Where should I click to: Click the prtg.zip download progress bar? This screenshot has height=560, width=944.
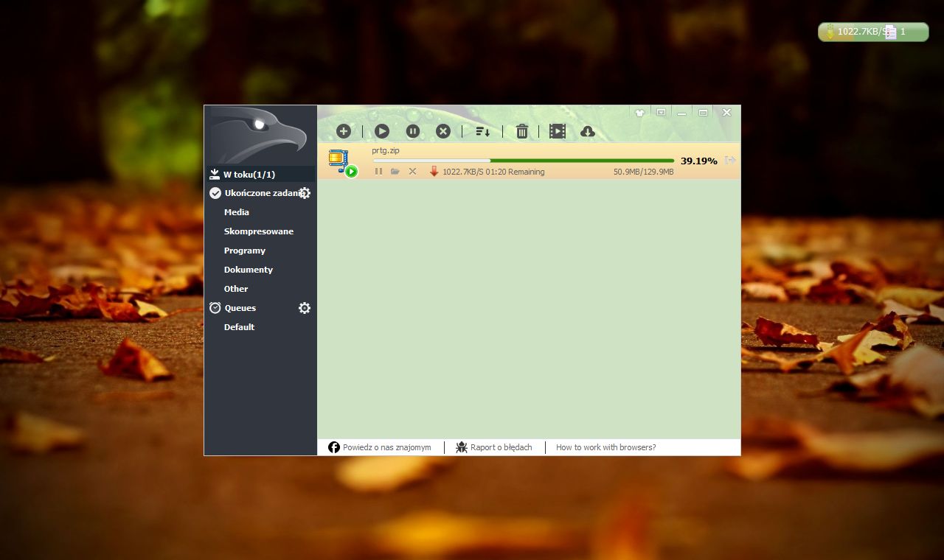pyautogui.click(x=524, y=160)
